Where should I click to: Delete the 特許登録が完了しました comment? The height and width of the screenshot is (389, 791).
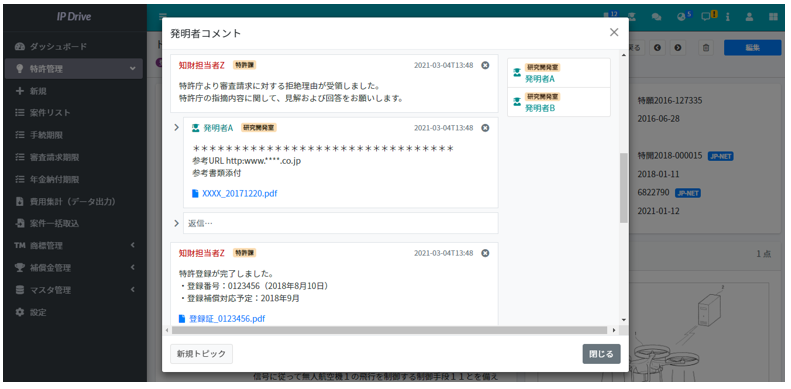[485, 253]
